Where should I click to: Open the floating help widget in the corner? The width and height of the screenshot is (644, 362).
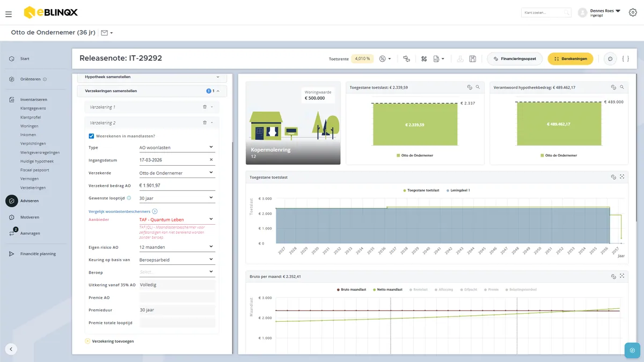[x=633, y=350]
